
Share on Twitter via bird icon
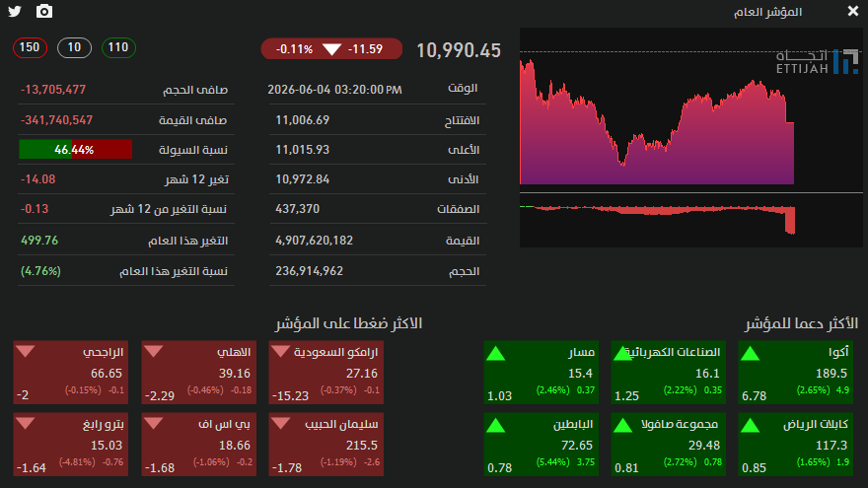(x=15, y=12)
